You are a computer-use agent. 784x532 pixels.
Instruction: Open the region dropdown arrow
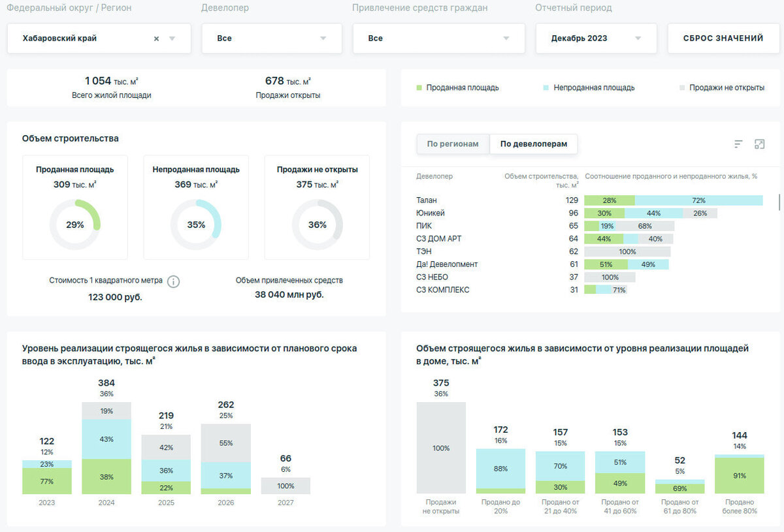[x=172, y=39]
